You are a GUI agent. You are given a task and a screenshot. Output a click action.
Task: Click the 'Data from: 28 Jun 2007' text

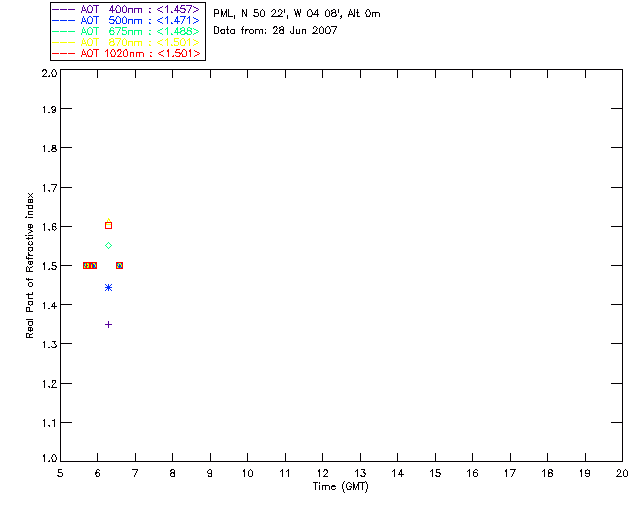pyautogui.click(x=275, y=30)
